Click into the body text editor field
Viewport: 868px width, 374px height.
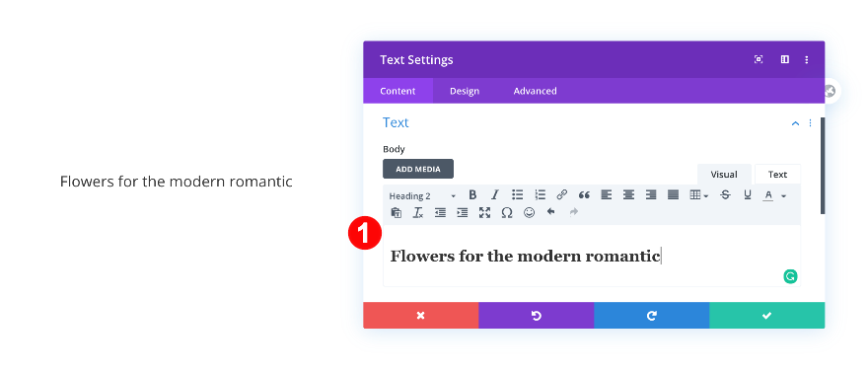(x=592, y=256)
